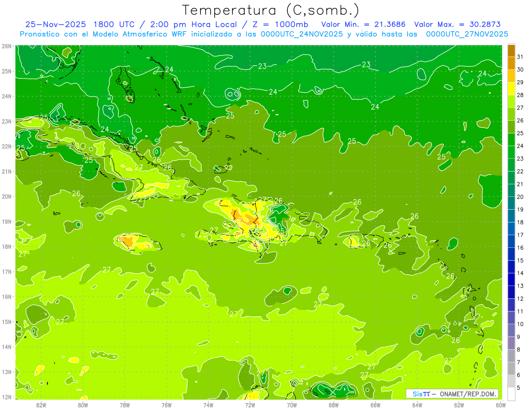Click 'Valor Max. = 30.2873' readout
The height and width of the screenshot is (411, 532).
coord(458,24)
